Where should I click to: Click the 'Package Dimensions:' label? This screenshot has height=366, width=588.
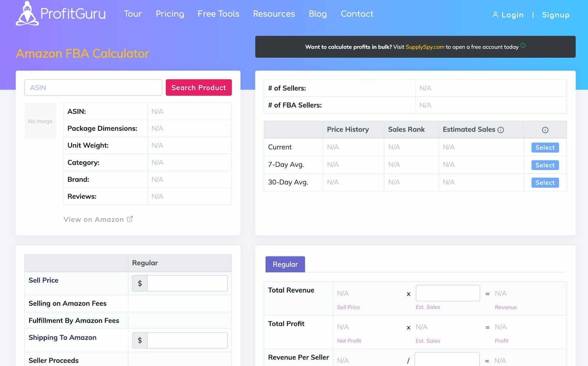(x=102, y=128)
